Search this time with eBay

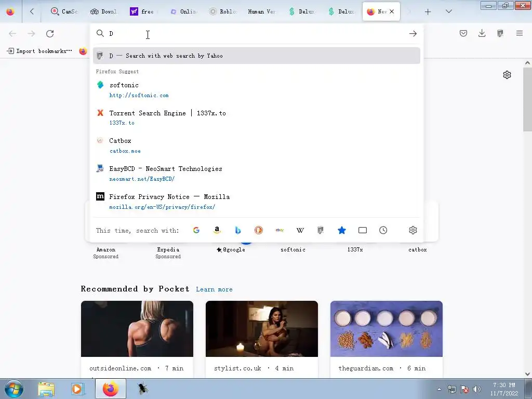coord(280,230)
